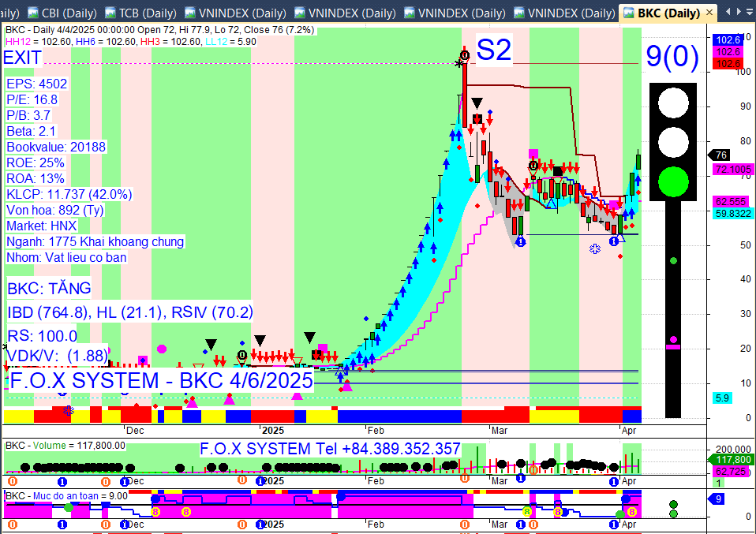Image resolution: width=756 pixels, height=534 pixels.
Task: Click the middle white traffic light lamp
Action: (673, 142)
